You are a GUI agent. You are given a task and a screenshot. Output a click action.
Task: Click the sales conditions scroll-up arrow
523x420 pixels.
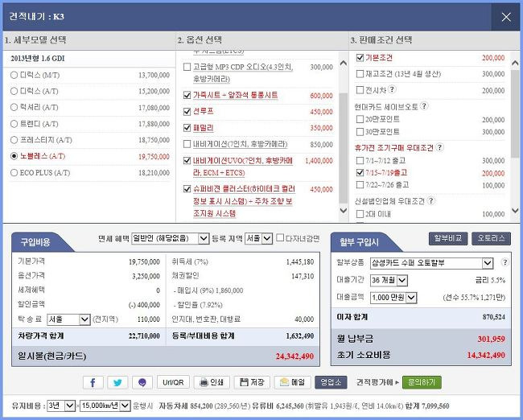(515, 63)
